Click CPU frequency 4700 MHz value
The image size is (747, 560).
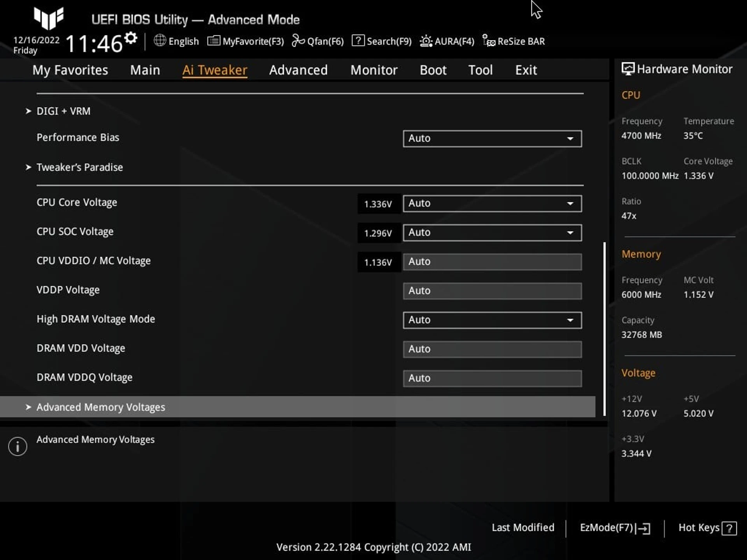coord(641,136)
